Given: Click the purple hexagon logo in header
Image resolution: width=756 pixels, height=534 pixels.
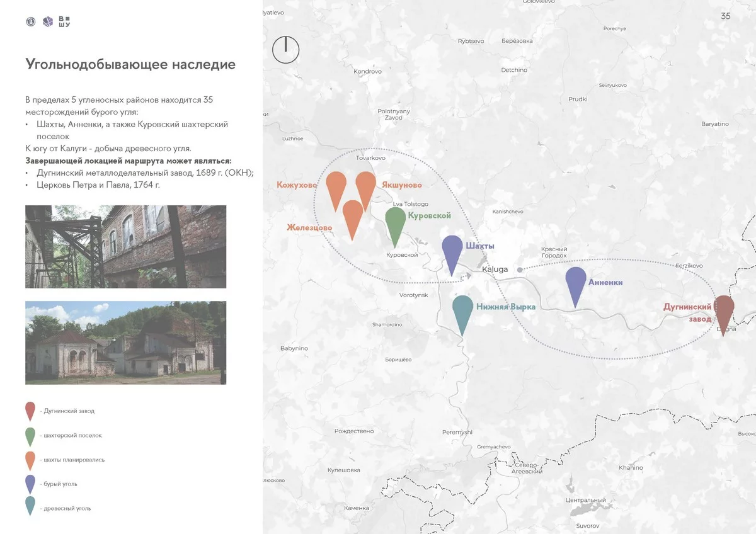Looking at the screenshot, I should tap(47, 22).
